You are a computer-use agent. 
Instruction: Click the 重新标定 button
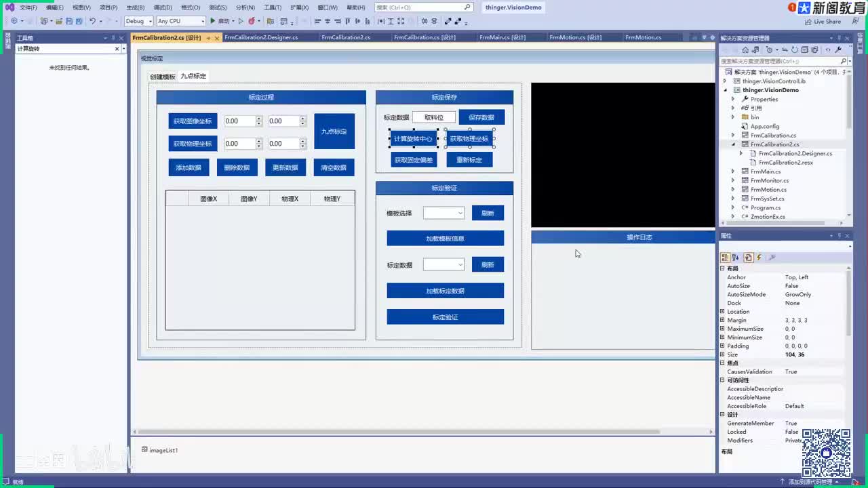tap(469, 160)
